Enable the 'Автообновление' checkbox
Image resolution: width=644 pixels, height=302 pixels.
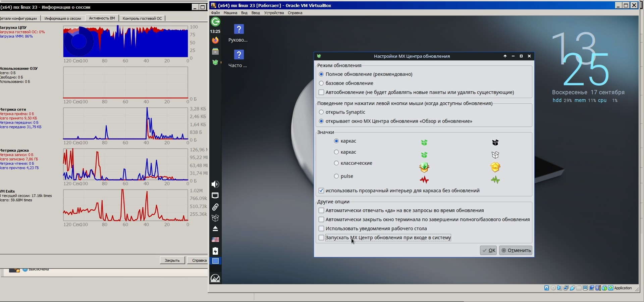point(321,92)
